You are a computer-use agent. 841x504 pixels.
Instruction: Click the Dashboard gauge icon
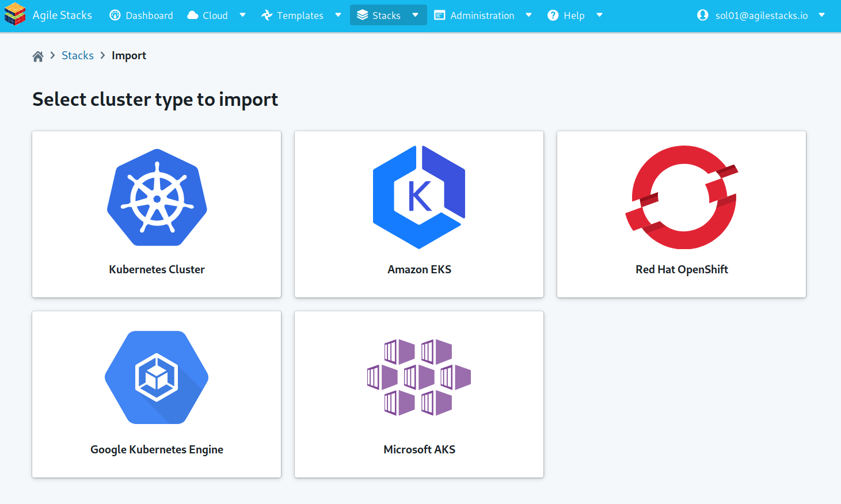[x=115, y=16]
